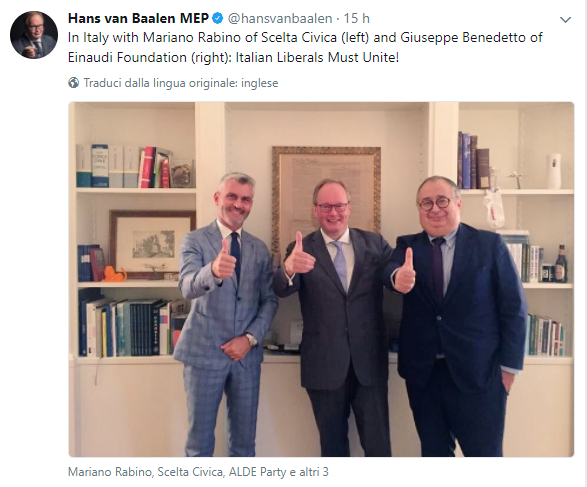Open the 15 h timestamp link
Viewport: 587px width, 487px height.
(x=356, y=18)
